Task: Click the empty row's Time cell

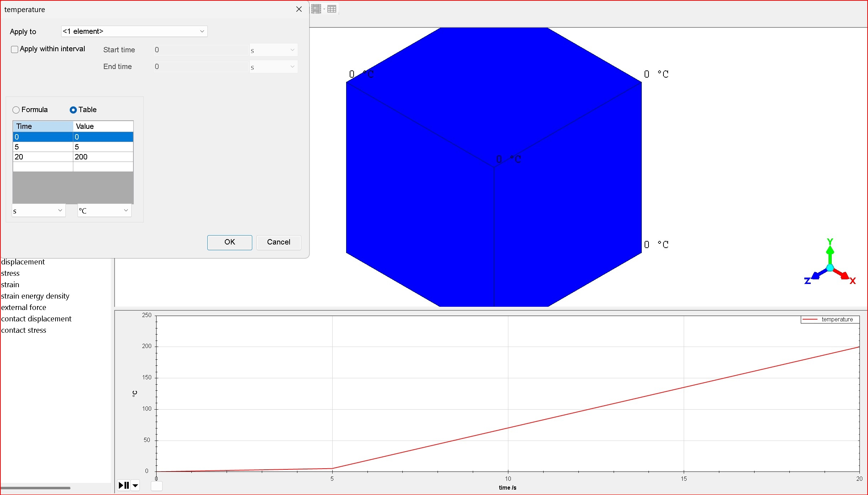Action: (x=43, y=167)
